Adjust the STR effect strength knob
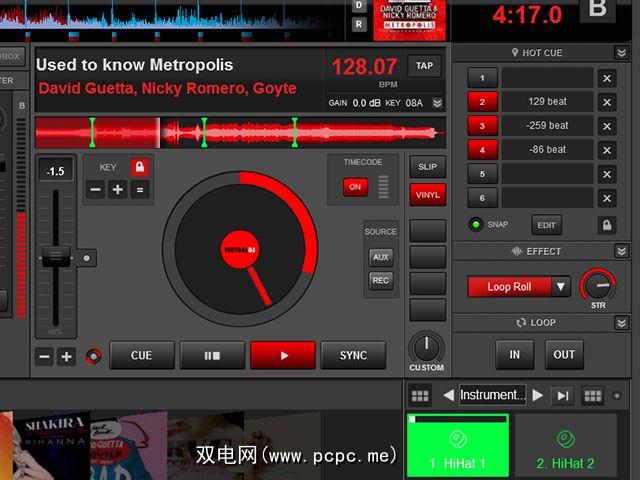The image size is (640, 480). click(598, 285)
